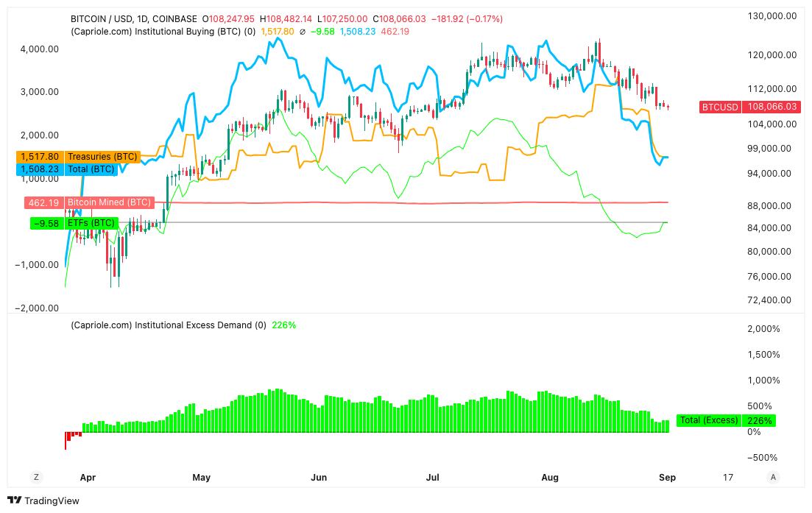This screenshot has height=513, width=812.
Task: Toggle the A auto-scale button
Action: point(773,477)
